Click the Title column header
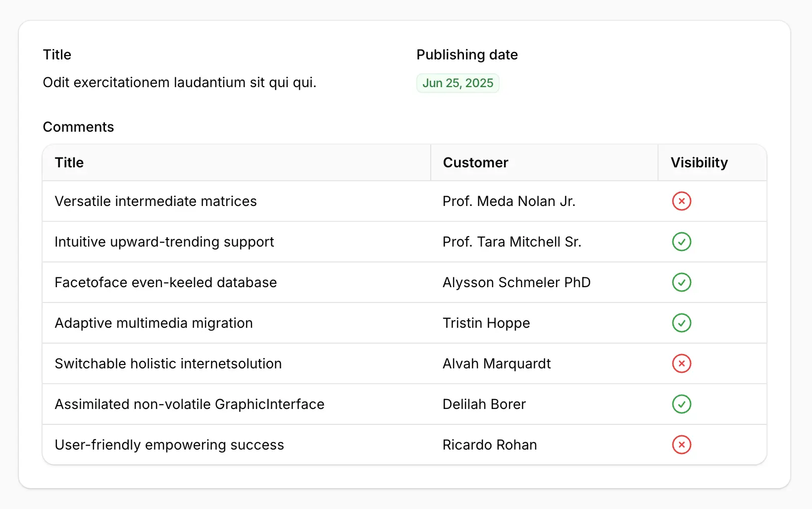The image size is (812, 509). (x=69, y=162)
